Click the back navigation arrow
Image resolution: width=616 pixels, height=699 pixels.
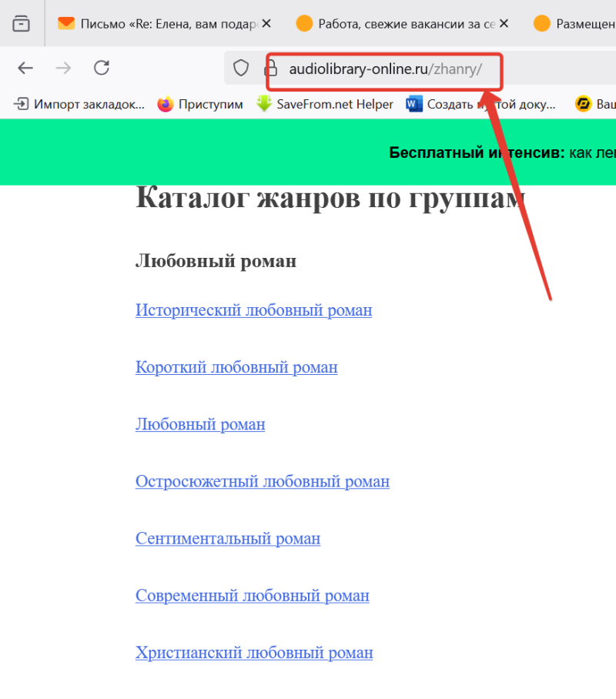tap(26, 69)
